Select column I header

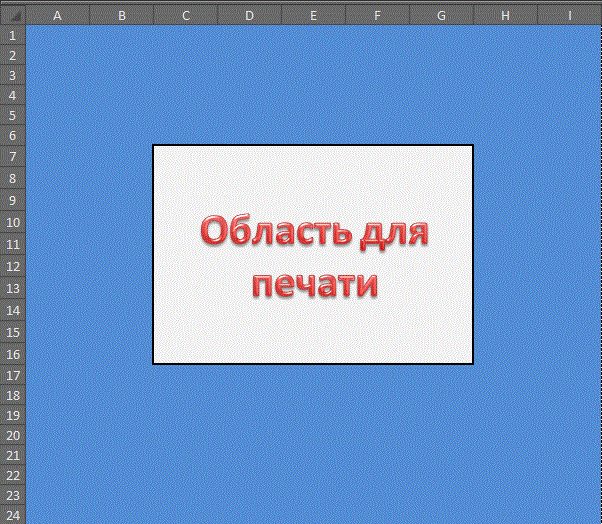point(569,16)
